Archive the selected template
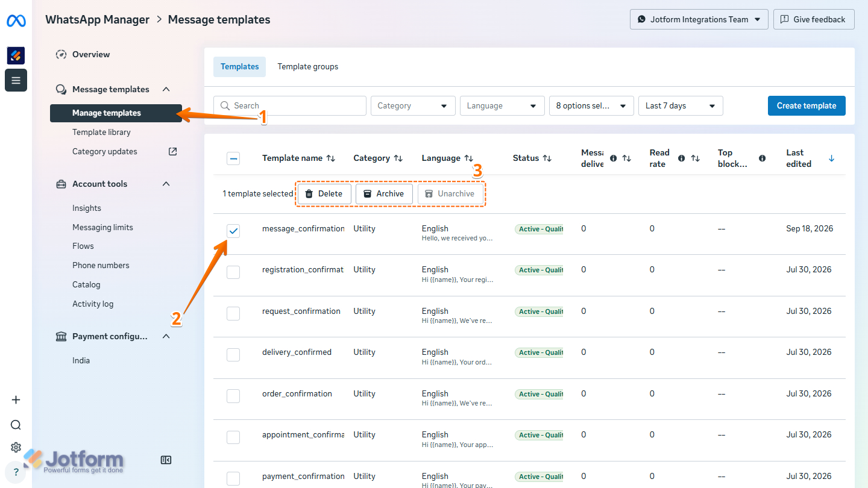 pos(384,194)
